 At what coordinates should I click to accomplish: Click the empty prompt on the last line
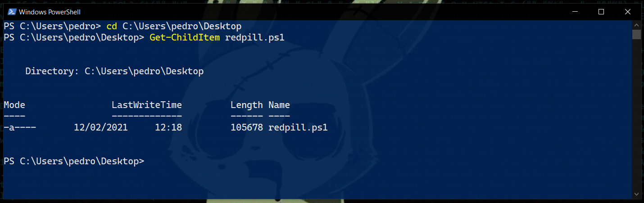(x=74, y=161)
